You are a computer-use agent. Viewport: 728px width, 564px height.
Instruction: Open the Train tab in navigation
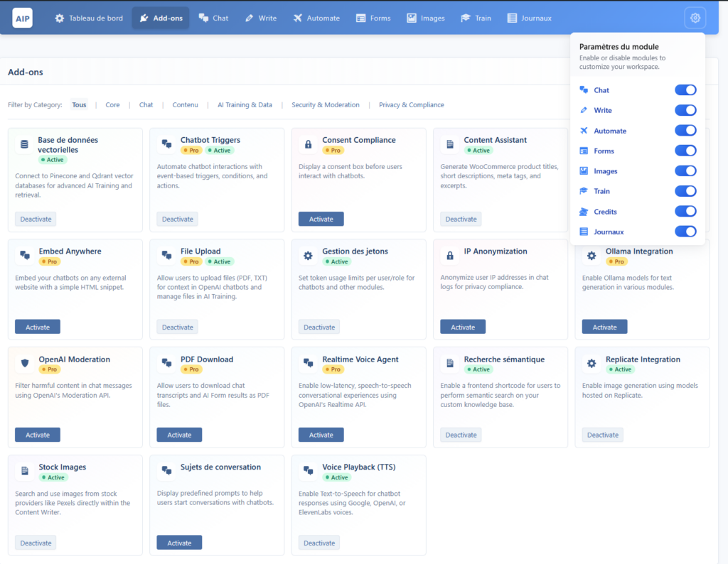476,18
